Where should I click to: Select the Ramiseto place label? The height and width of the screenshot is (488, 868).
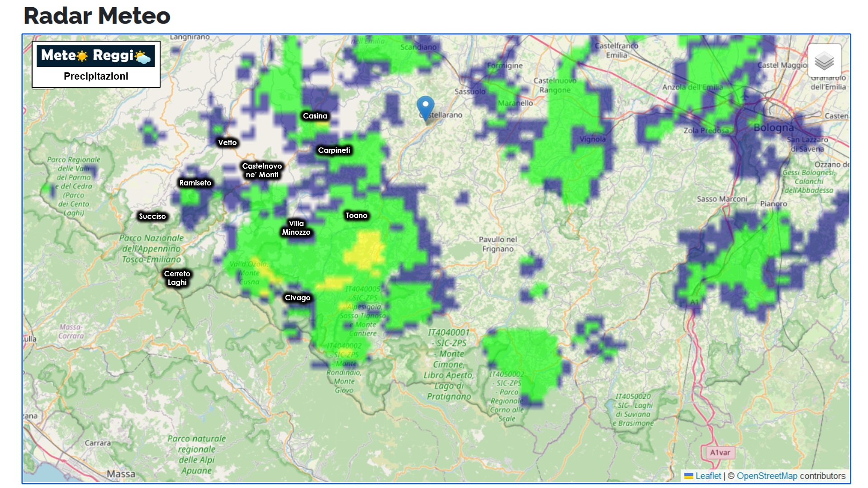(x=195, y=183)
